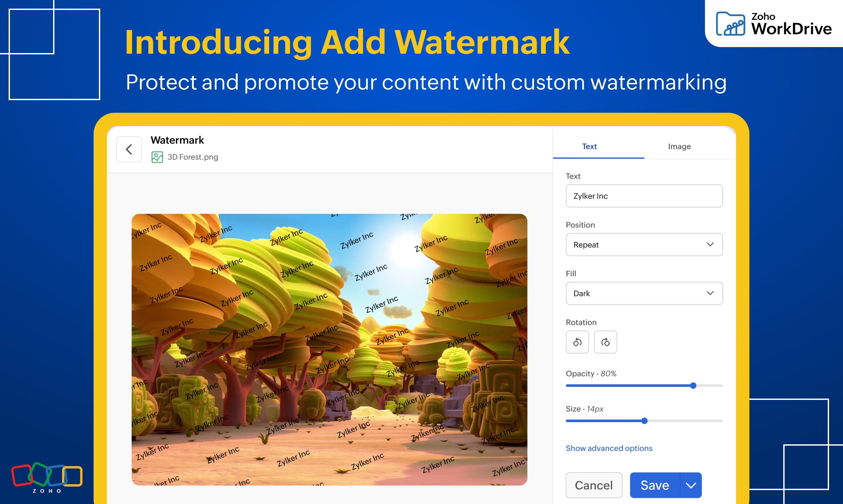
Task: Click the Cancel button
Action: [593, 485]
